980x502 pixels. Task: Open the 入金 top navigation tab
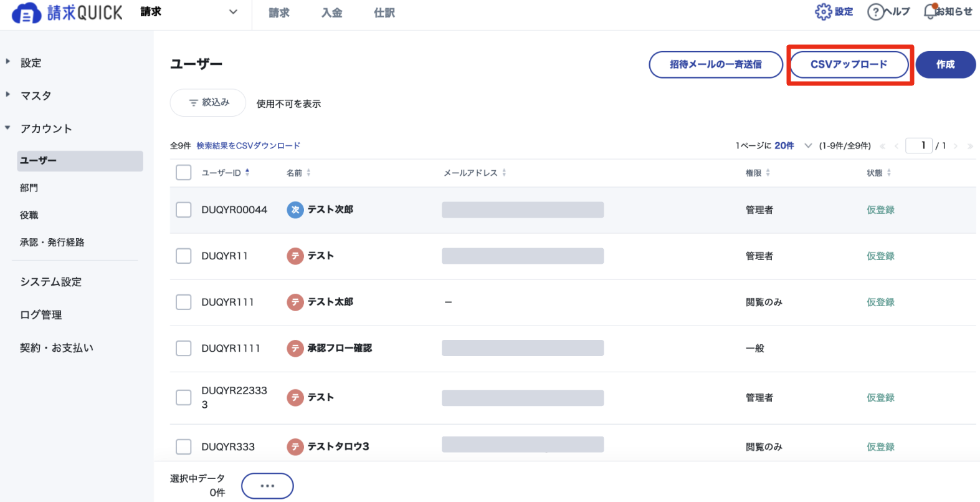pyautogui.click(x=331, y=13)
